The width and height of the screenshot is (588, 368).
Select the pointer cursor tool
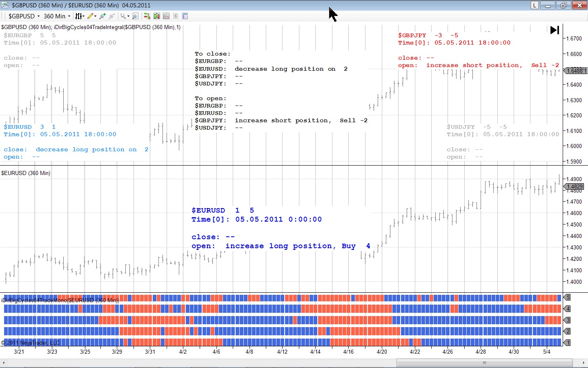click(123, 16)
